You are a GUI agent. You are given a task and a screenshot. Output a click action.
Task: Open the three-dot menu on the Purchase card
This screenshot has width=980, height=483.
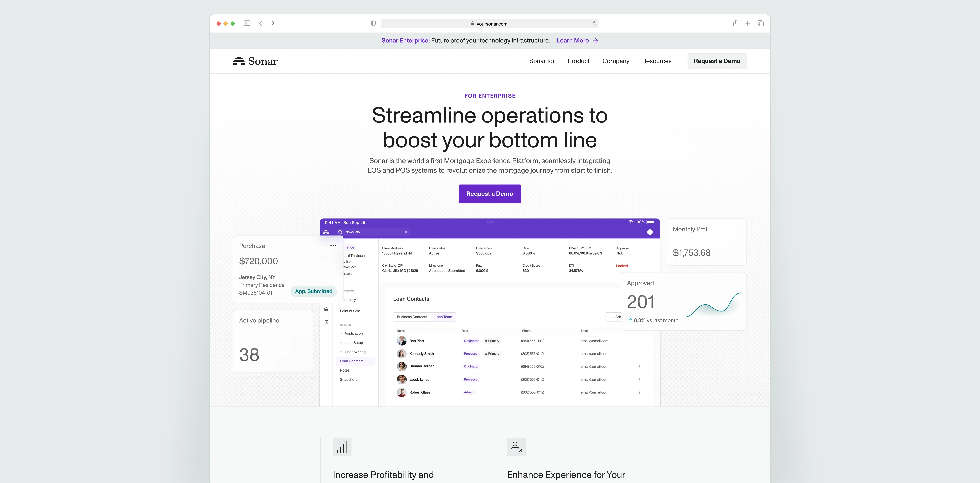point(333,246)
